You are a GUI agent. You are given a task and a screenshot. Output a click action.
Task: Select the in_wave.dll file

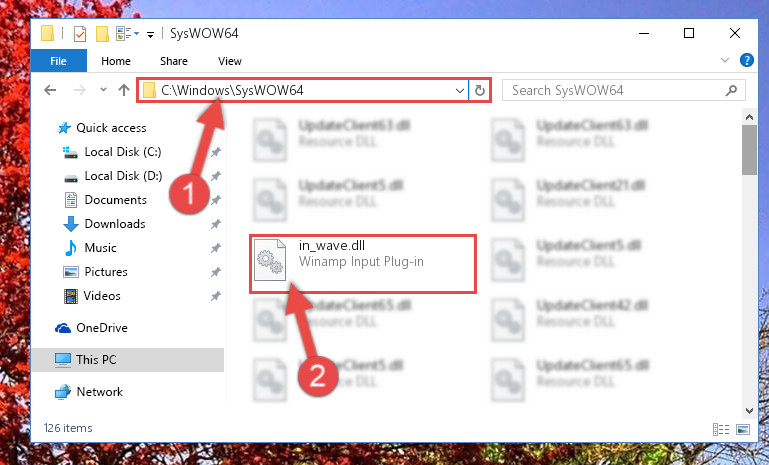tap(362, 264)
